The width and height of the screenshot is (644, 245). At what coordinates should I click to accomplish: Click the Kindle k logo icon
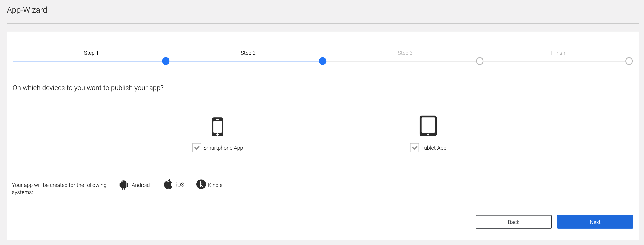pos(201,184)
